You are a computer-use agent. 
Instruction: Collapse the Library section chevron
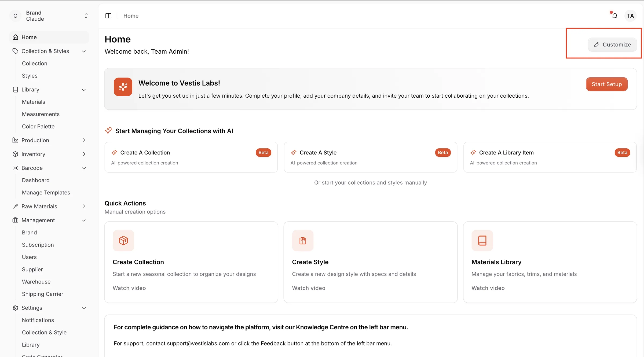click(x=84, y=90)
